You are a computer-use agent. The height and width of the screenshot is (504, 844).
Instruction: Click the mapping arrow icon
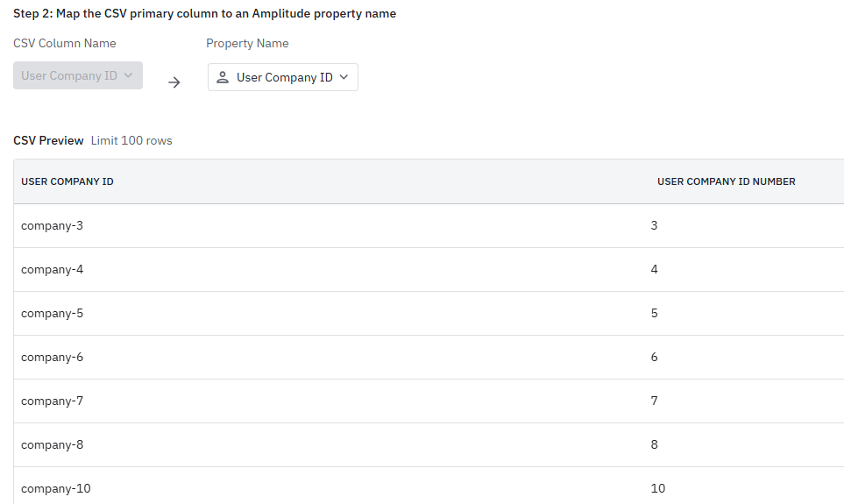pos(174,82)
